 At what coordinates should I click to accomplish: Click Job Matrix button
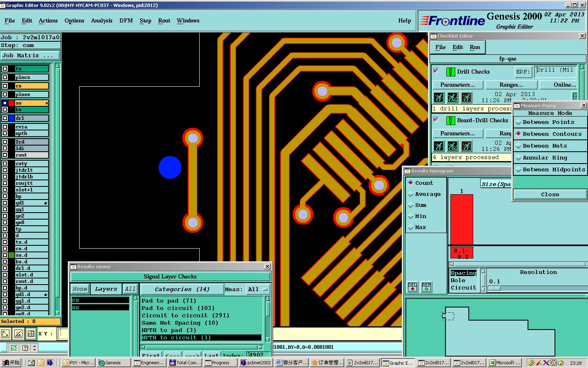(30, 56)
